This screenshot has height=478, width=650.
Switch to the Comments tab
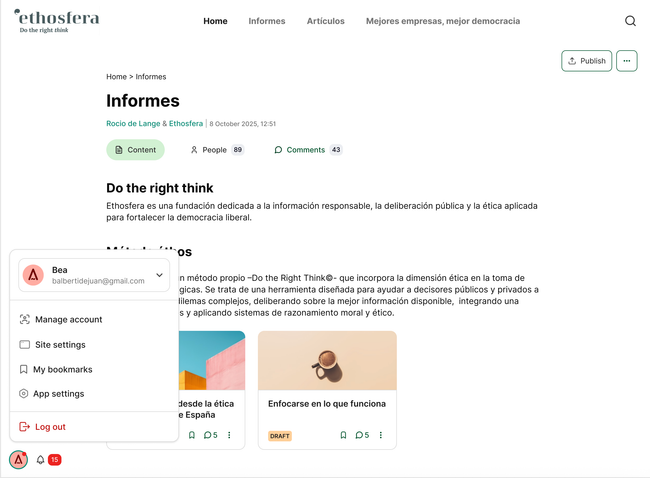pos(307,150)
